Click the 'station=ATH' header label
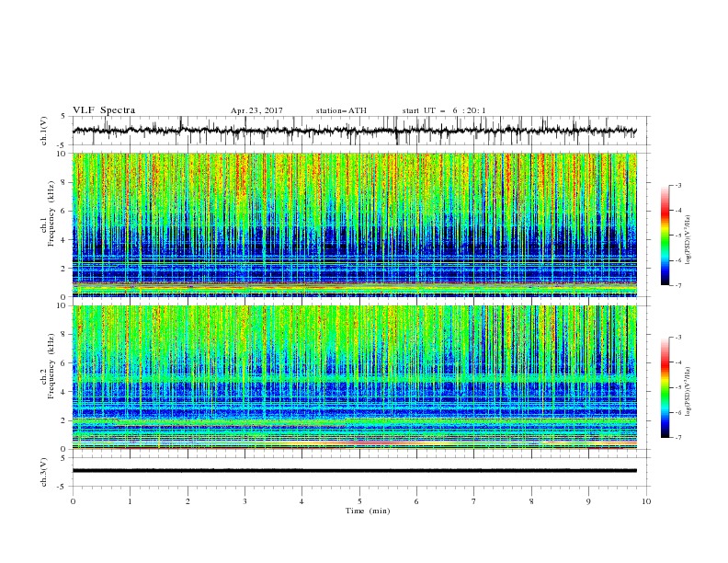The width and height of the screenshot is (728, 563). (x=341, y=110)
